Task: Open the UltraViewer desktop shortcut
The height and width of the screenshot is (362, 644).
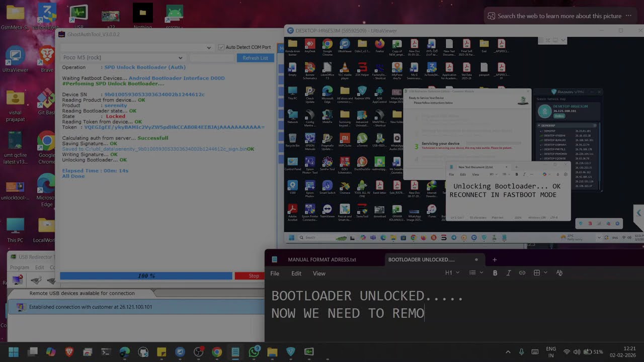Action: [15, 60]
